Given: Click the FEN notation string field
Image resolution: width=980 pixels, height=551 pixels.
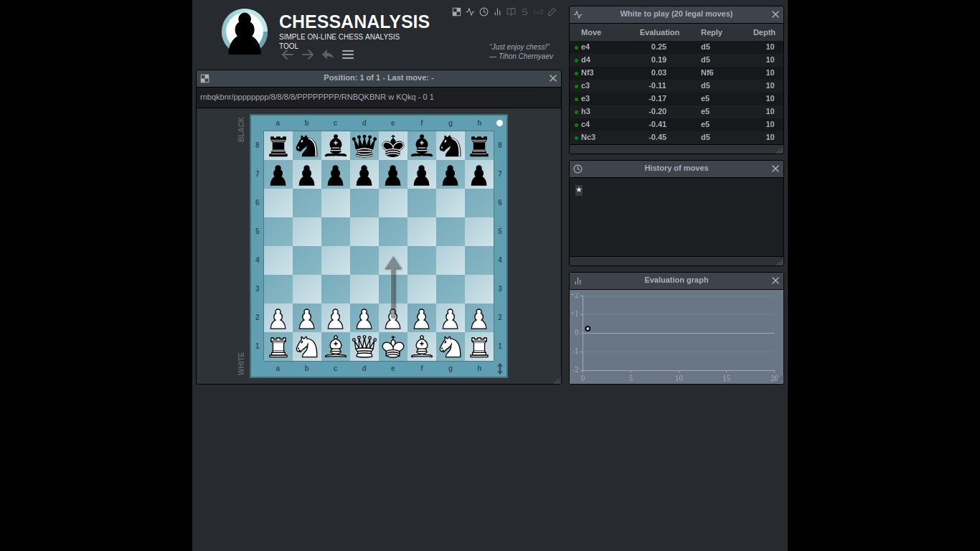Looking at the screenshot, I should 316,97.
